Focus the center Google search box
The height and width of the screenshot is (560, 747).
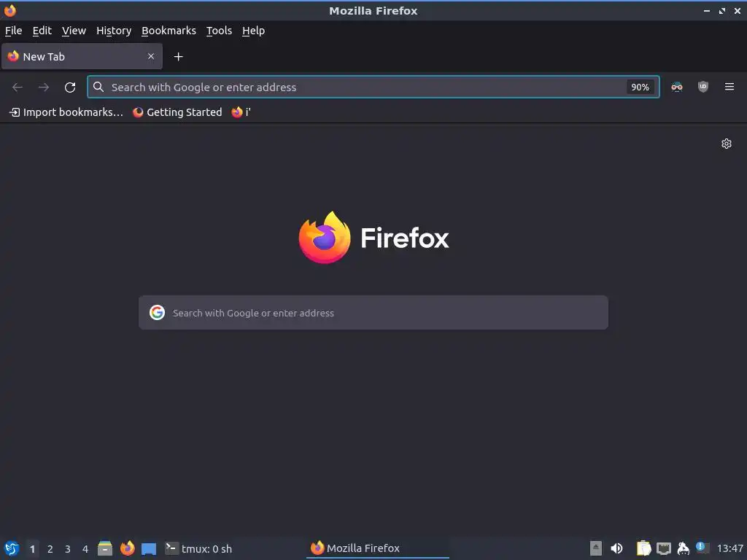(x=373, y=312)
